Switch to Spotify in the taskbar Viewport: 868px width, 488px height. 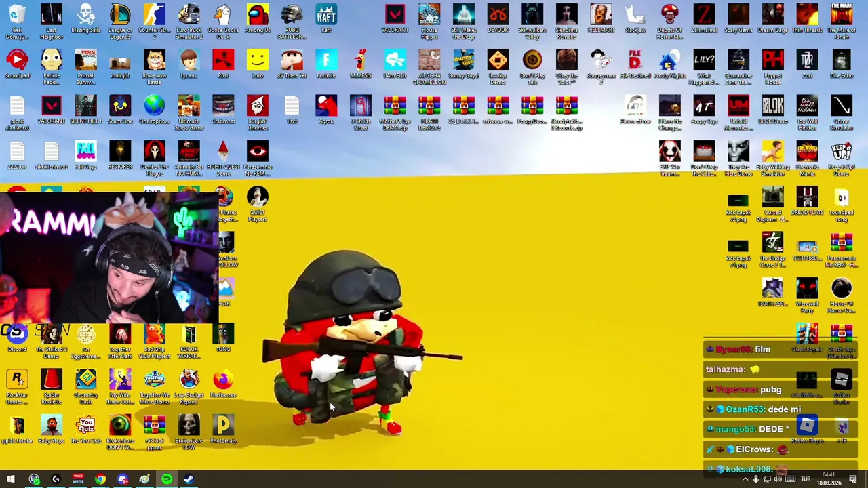(x=167, y=479)
